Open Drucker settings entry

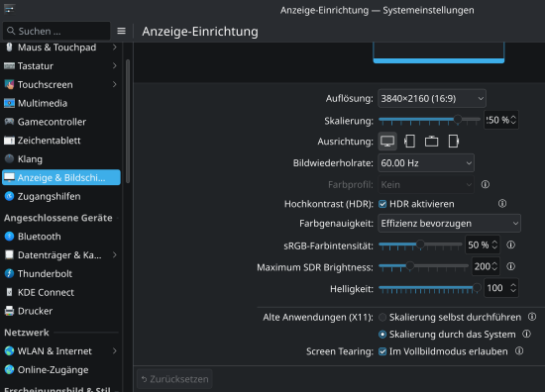(x=61, y=311)
